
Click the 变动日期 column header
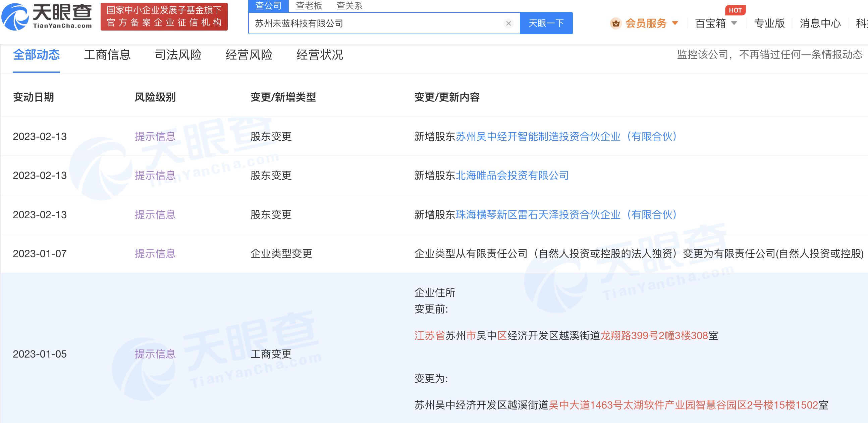point(33,97)
